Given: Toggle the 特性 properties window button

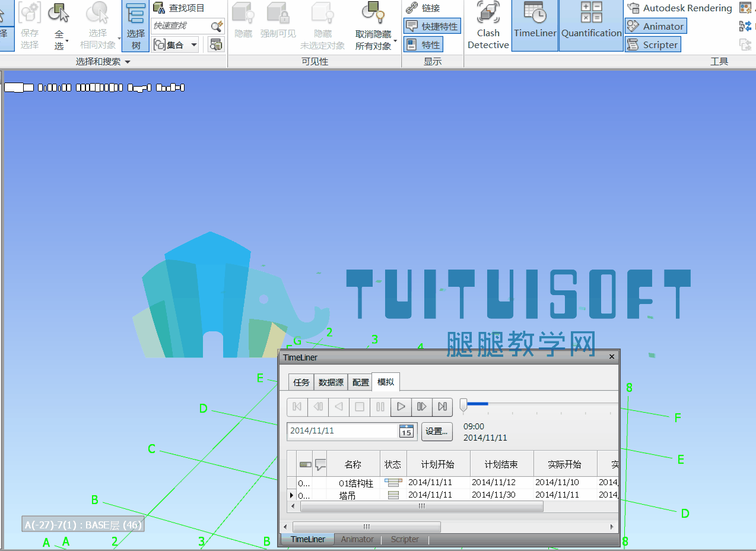Looking at the screenshot, I should pyautogui.click(x=423, y=45).
